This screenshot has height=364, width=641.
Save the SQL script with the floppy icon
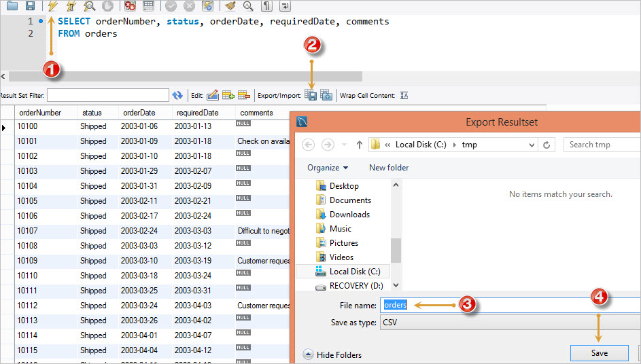[31, 5]
